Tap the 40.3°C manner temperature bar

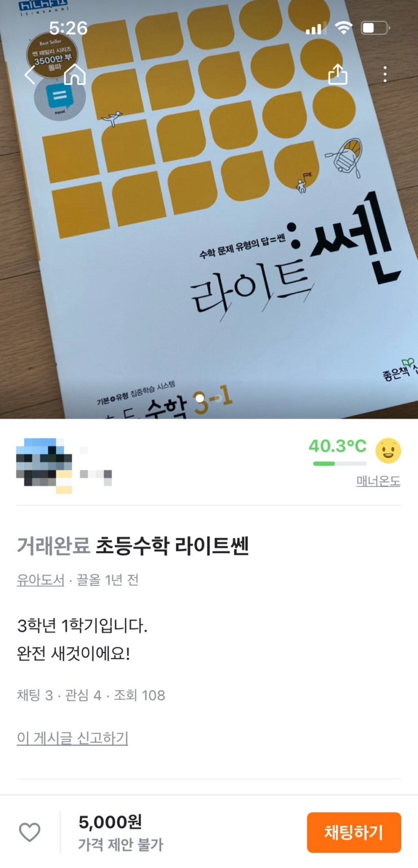pos(340,463)
